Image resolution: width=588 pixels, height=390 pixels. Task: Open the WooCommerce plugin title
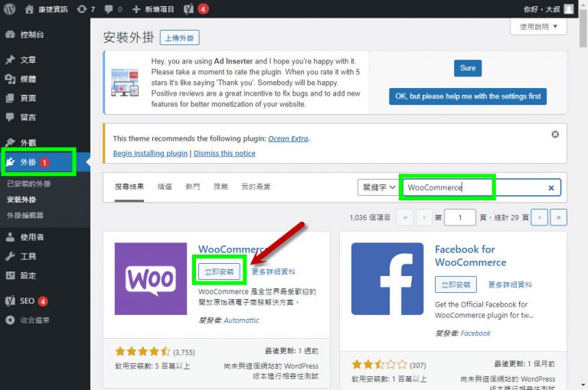[232, 249]
